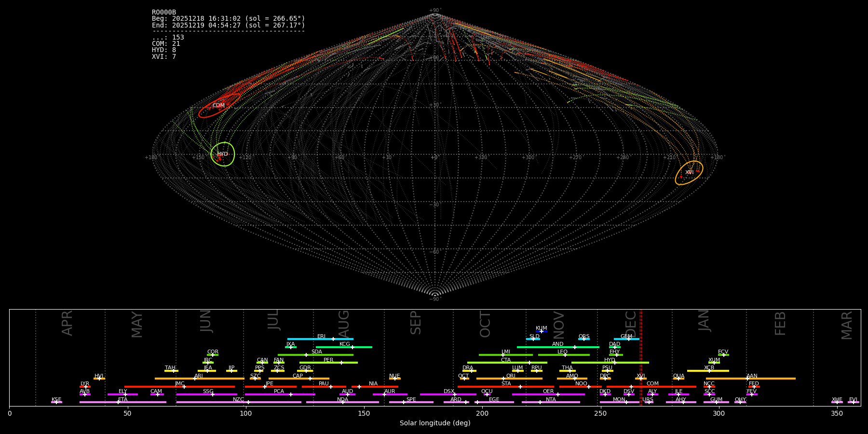Image resolution: width=868 pixels, height=434 pixels.
Task: Click the AAN shower orange bar
Action: click(750, 379)
